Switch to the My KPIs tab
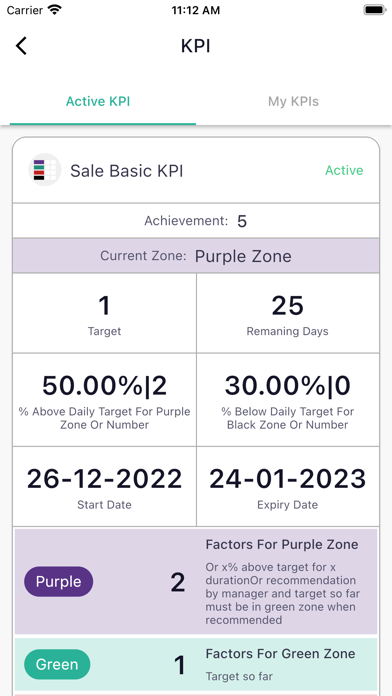Viewport: 392px width, 696px height. point(293,102)
